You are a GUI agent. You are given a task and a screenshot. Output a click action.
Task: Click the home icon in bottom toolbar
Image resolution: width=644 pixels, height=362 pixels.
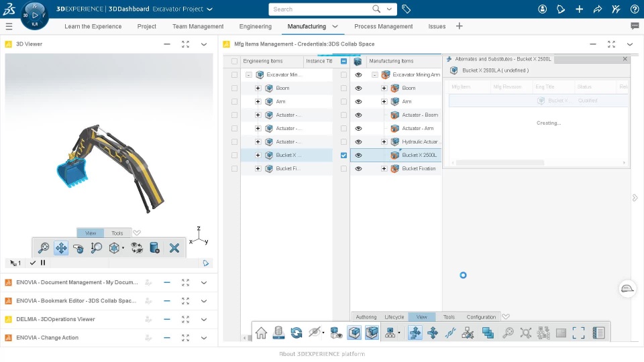pyautogui.click(x=261, y=333)
